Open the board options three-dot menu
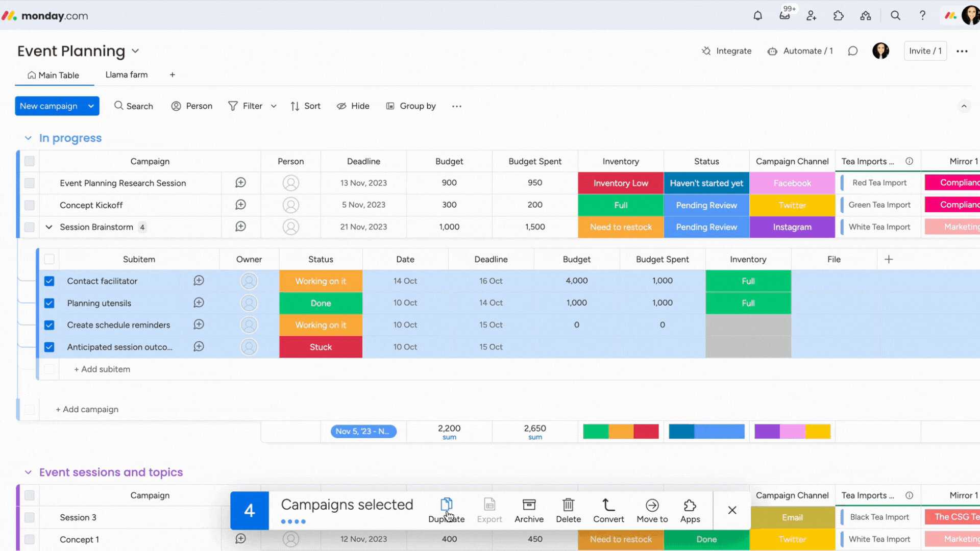Viewport: 980px width, 551px height. tap(962, 51)
